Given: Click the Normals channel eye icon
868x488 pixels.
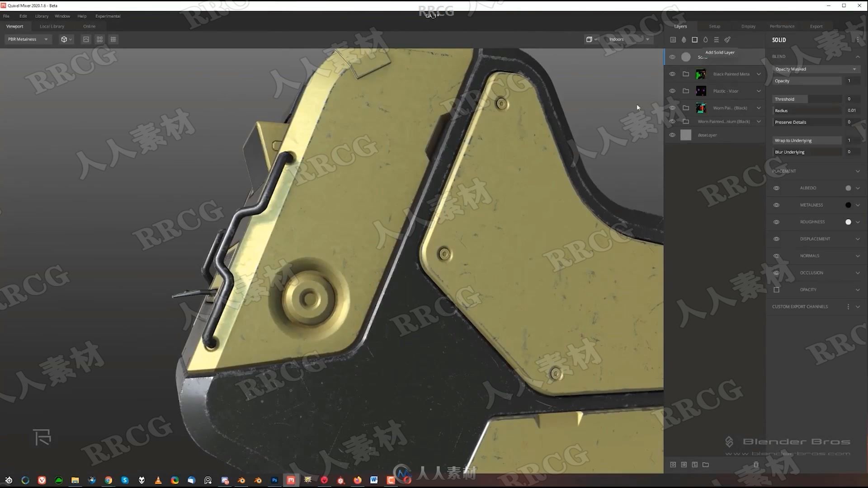Looking at the screenshot, I should click(x=777, y=256).
